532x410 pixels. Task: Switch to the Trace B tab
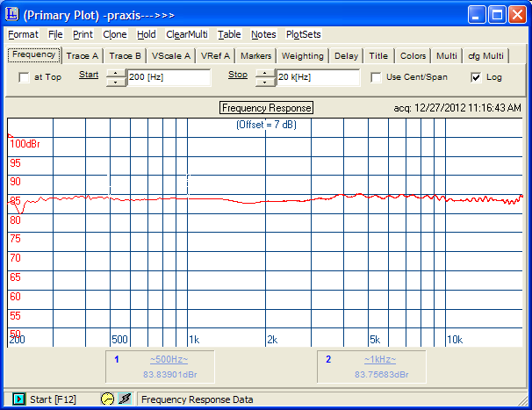[125, 55]
